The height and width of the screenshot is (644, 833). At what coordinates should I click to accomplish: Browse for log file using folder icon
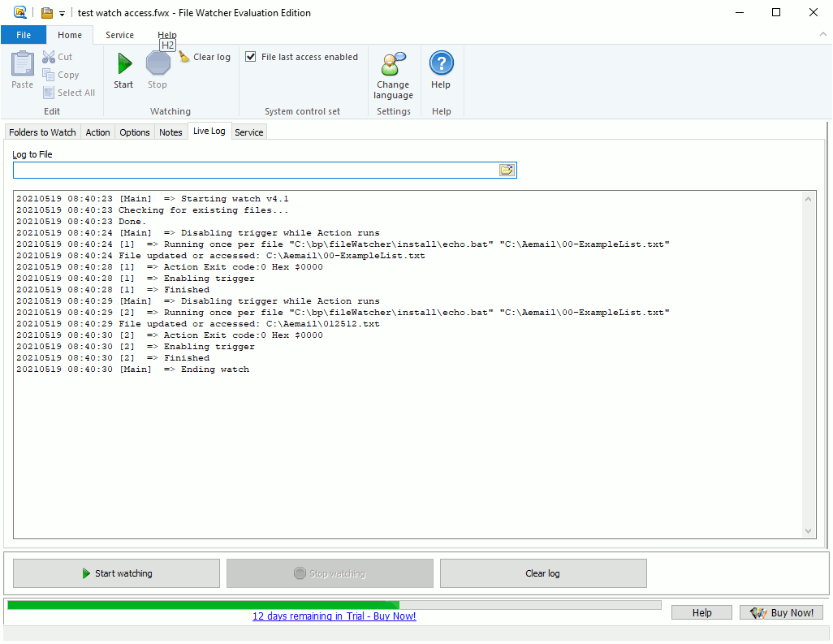click(507, 170)
